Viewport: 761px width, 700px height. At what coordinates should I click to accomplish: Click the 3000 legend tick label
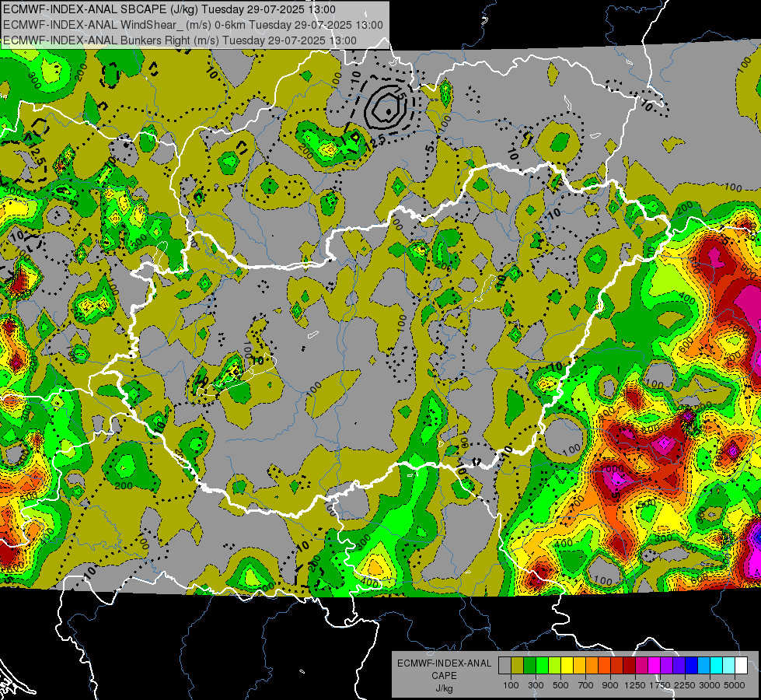coord(710,685)
